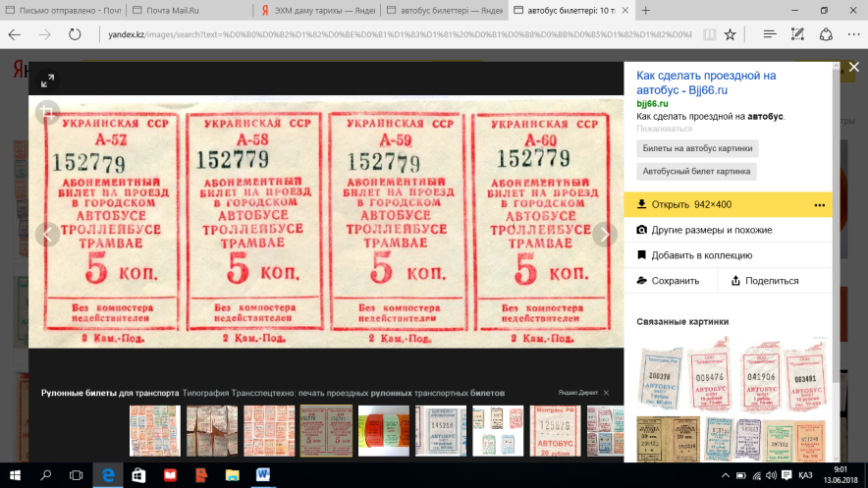Screen dimensions: 868x488
Task: Close the Yandex Direct ad
Action: pyautogui.click(x=606, y=393)
